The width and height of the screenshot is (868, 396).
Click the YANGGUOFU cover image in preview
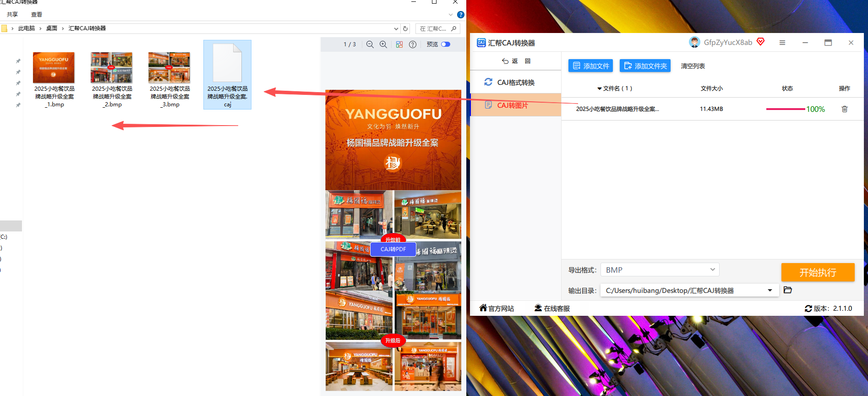[x=393, y=140]
